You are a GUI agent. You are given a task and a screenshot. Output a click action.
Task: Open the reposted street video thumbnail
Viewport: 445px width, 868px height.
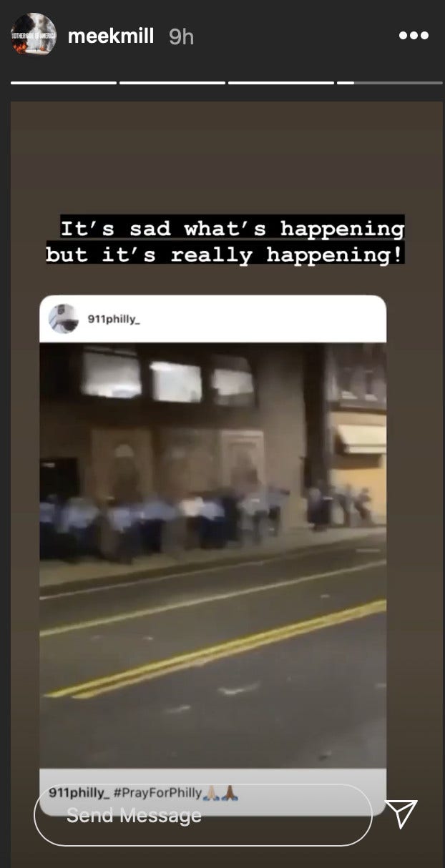[x=212, y=556]
